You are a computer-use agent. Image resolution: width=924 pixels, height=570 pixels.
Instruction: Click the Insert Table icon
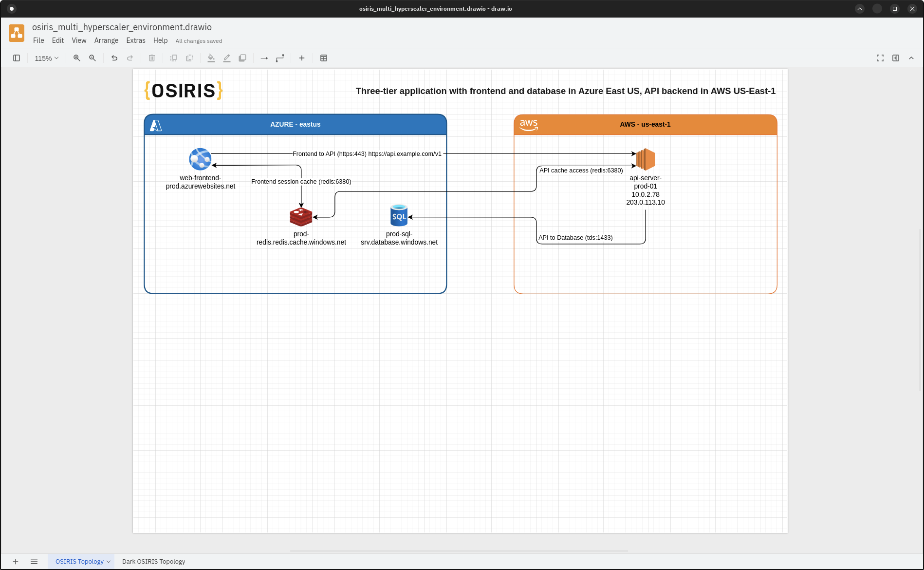[324, 58]
